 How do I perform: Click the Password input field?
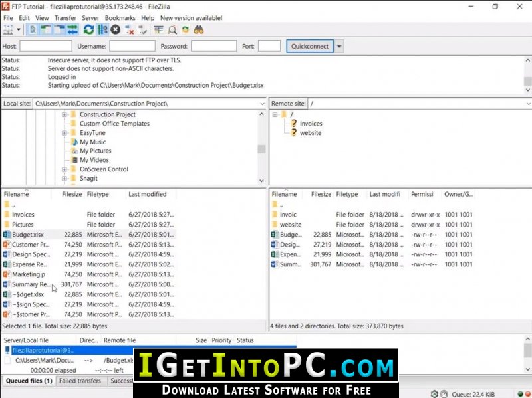click(213, 46)
